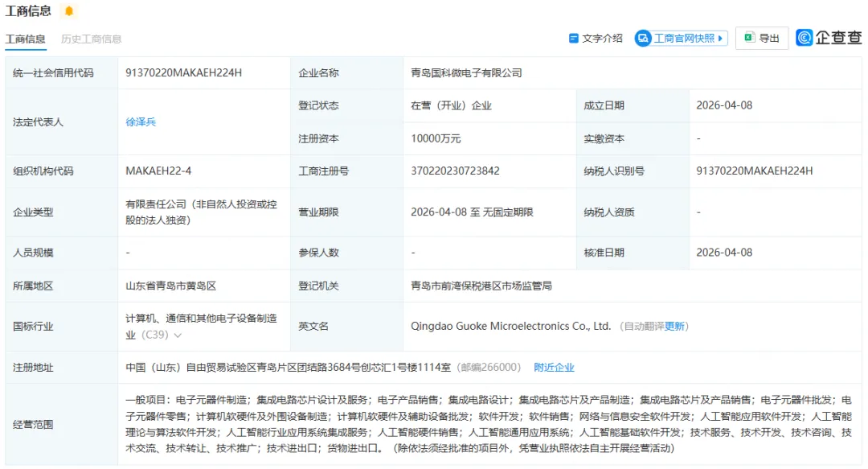Select English name Qingdao Guoke Microelectronics Co., Ltd.
Screen dimensions: 868x469
click(x=510, y=327)
